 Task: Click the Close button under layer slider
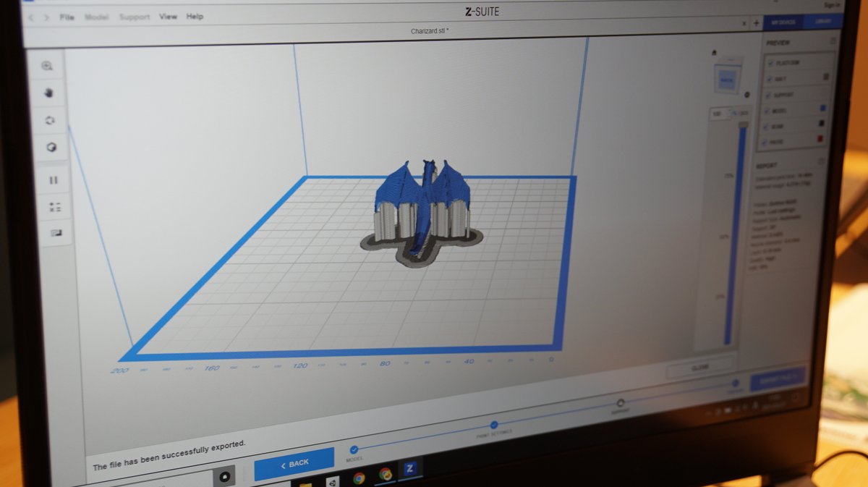point(699,368)
